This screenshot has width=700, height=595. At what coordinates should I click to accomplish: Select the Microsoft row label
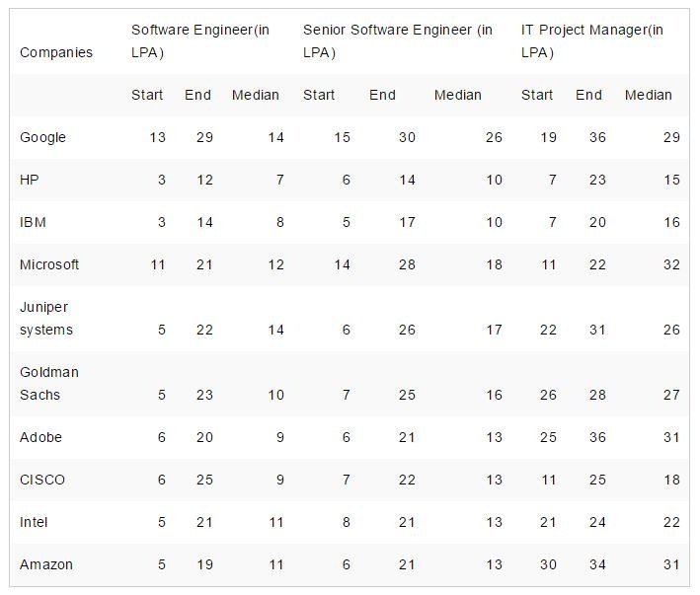tap(49, 264)
